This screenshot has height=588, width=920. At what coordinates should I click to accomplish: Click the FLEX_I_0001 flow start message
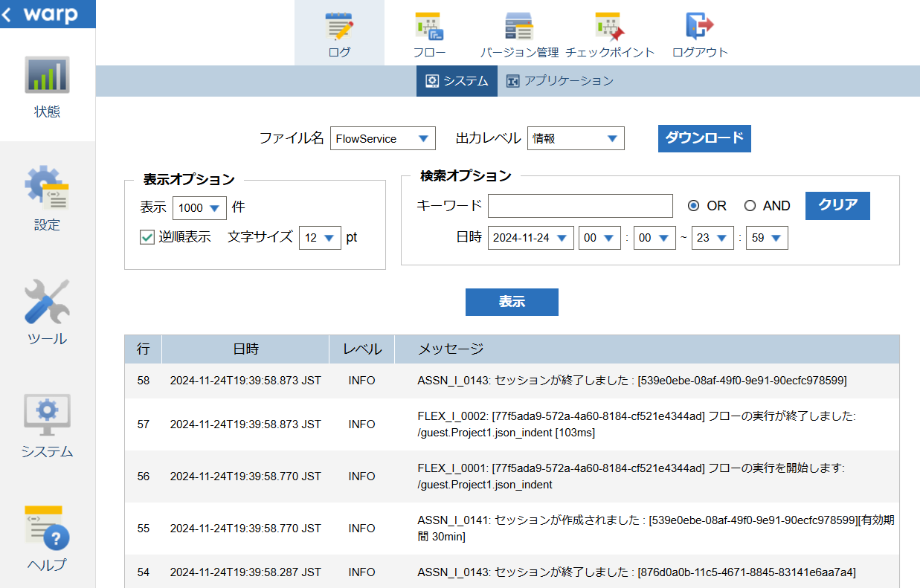pyautogui.click(x=631, y=476)
